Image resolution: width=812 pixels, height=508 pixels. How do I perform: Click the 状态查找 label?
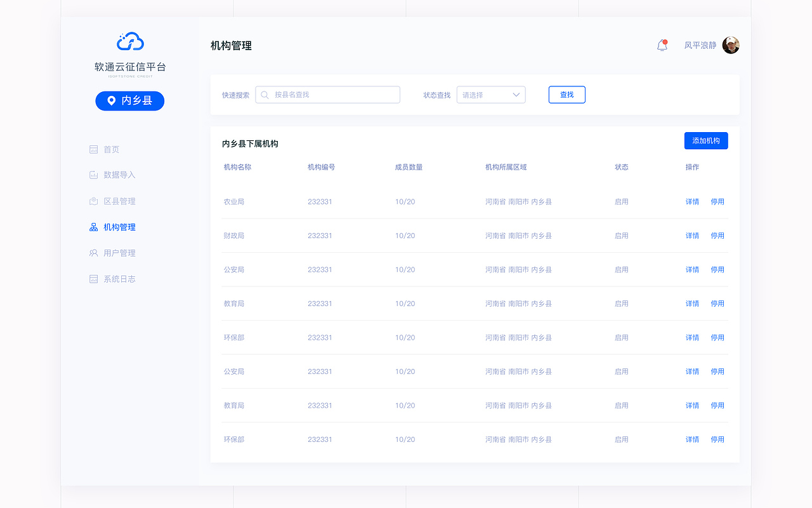437,95
